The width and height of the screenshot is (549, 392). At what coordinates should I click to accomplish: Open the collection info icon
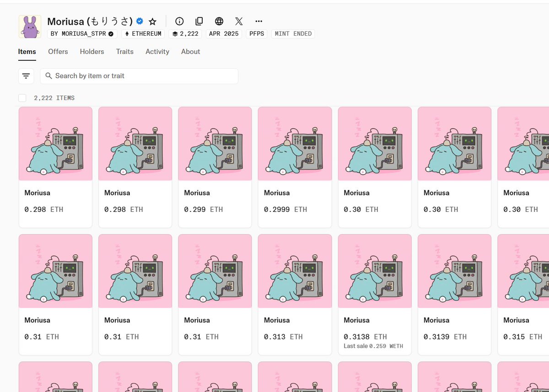point(179,21)
